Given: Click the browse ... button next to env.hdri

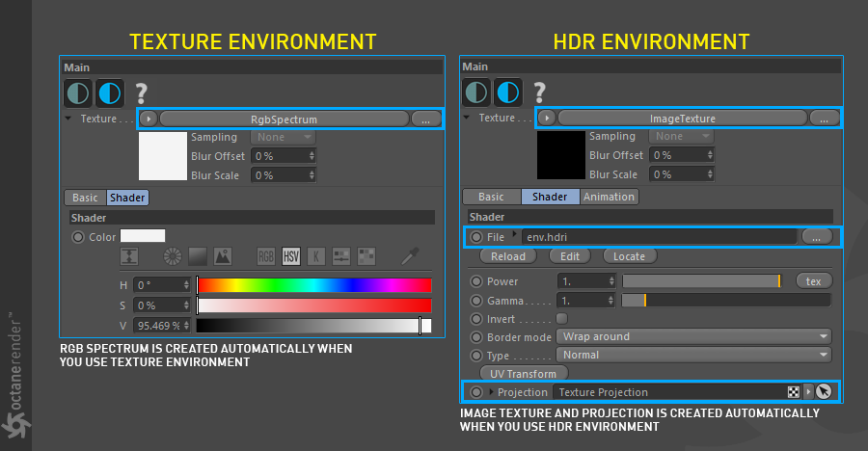Looking at the screenshot, I should (x=817, y=237).
